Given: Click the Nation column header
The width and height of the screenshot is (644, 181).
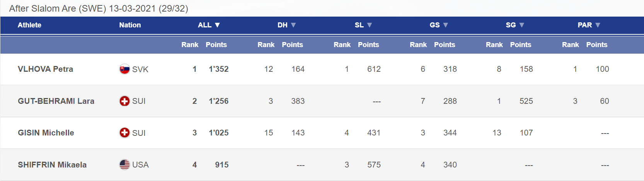Looking at the screenshot, I should (x=130, y=25).
